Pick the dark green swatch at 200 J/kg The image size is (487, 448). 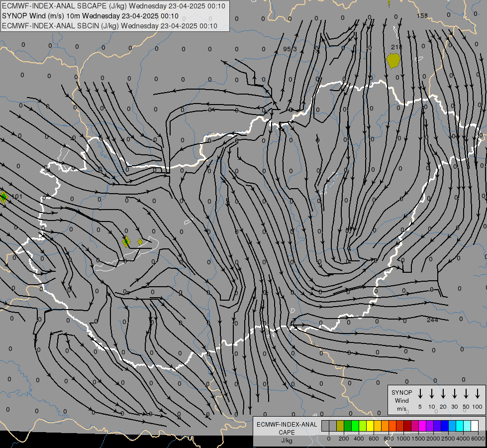348,426
